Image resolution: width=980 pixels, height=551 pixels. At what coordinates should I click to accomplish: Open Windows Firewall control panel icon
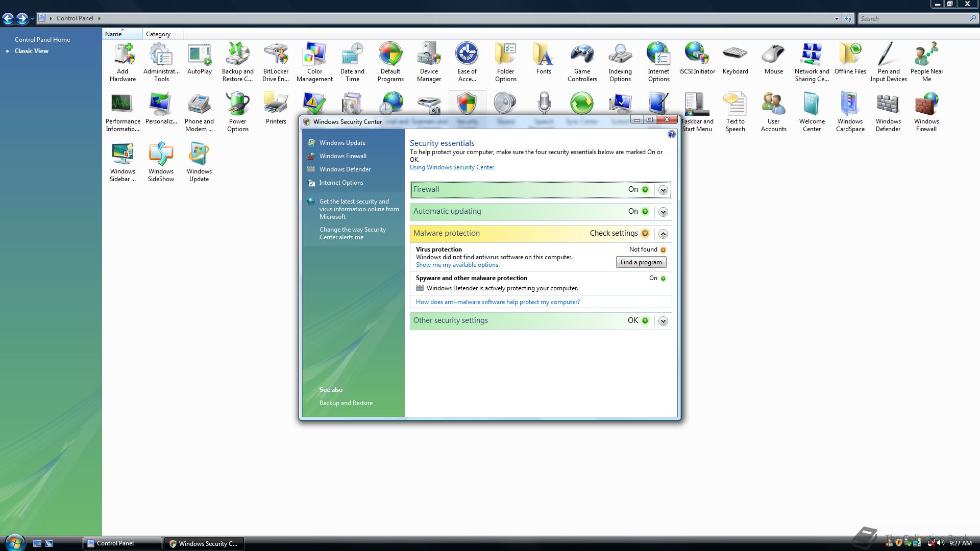pyautogui.click(x=926, y=112)
